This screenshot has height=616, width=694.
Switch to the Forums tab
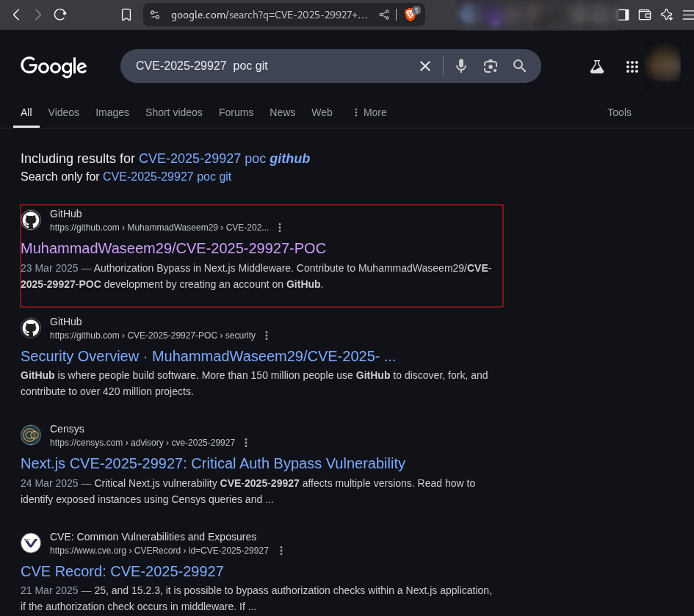click(236, 112)
